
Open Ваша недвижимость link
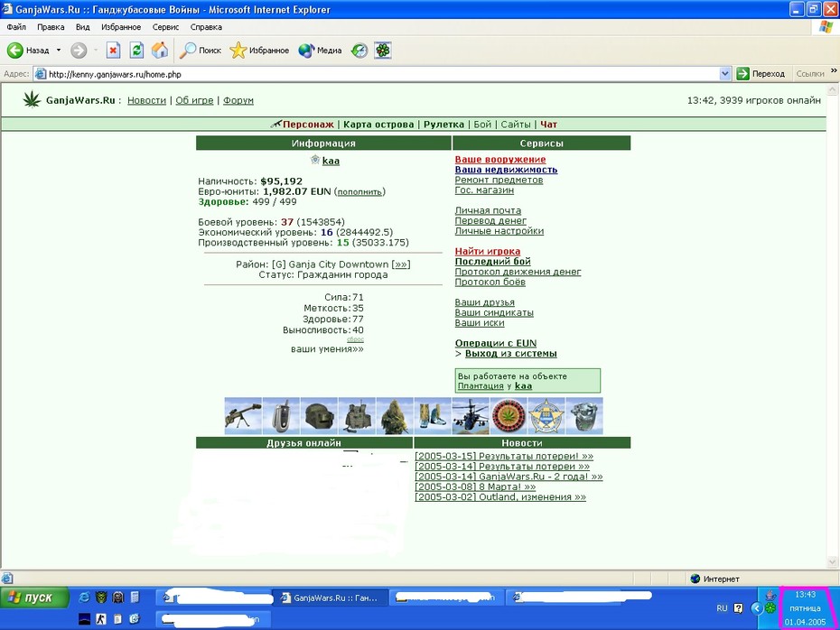coord(506,169)
